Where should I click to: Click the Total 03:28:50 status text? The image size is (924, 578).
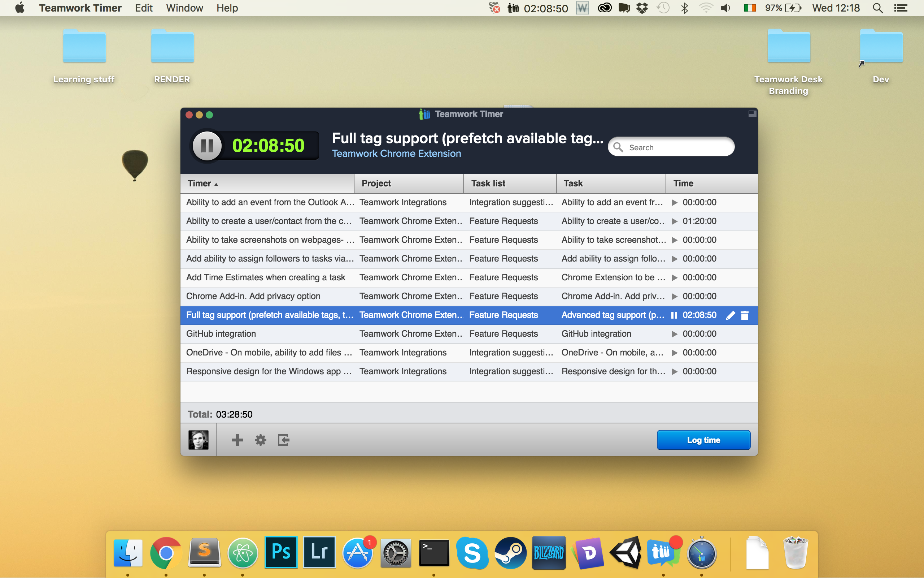pos(220,414)
